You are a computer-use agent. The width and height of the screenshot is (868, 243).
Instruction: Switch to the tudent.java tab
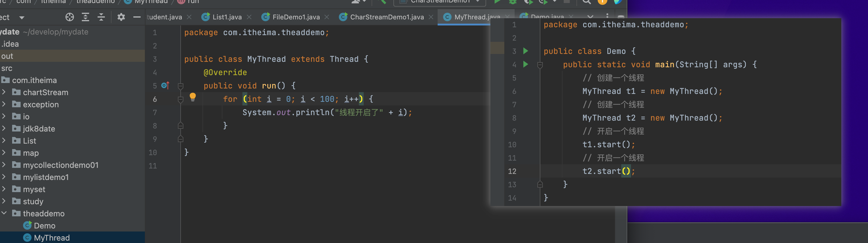point(165,17)
